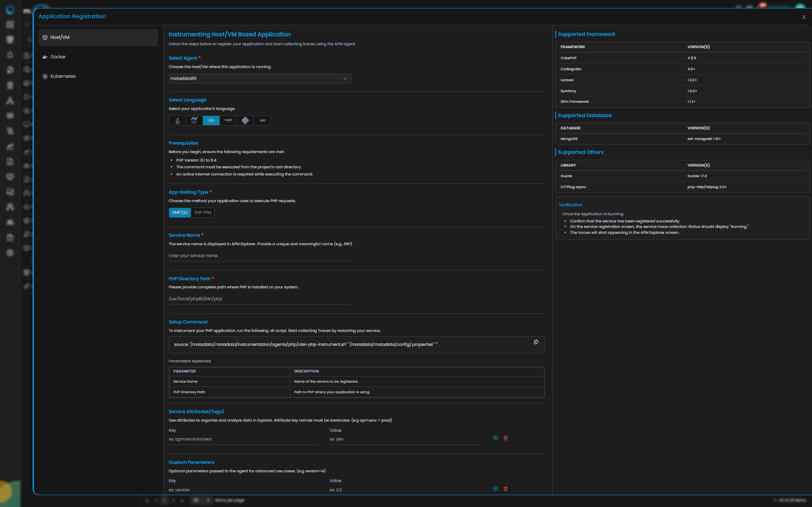This screenshot has width=812, height=507.
Task: Select the Java language icon
Action: point(178,121)
